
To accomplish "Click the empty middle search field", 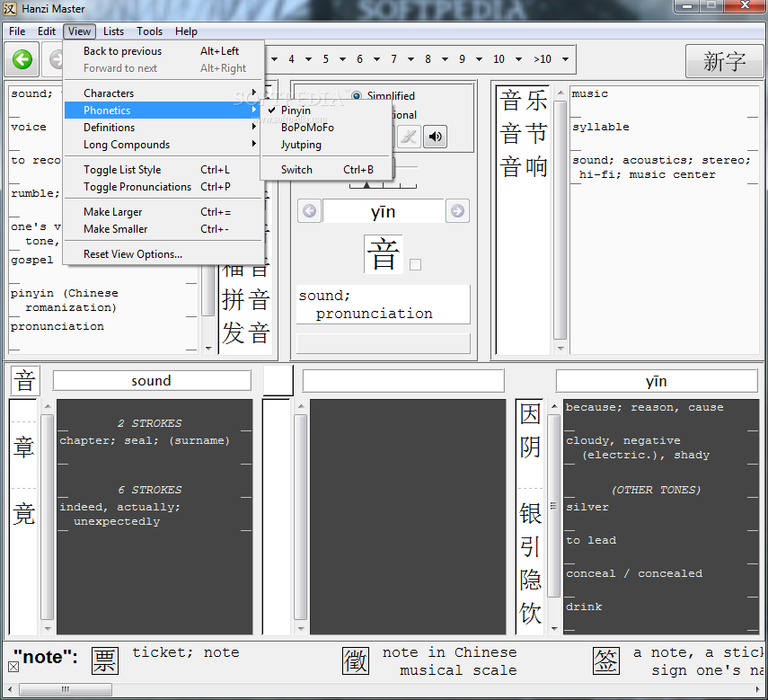I will click(403, 380).
